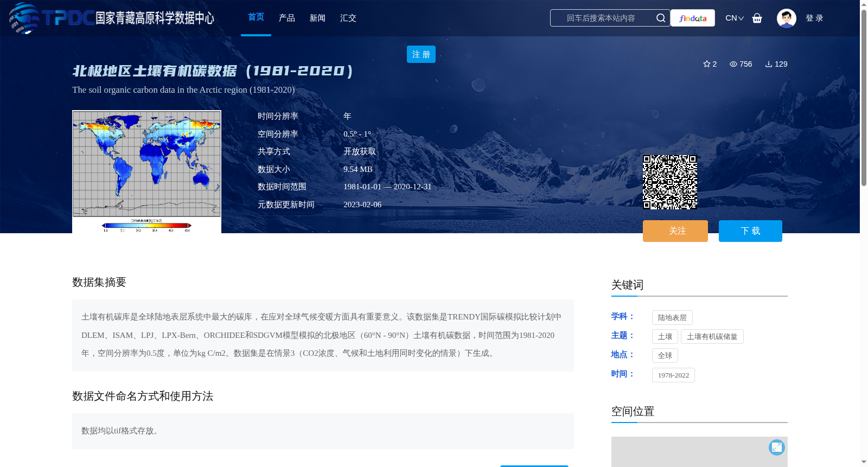Click the blue 下载 download button
This screenshot has width=868, height=467.
[750, 231]
